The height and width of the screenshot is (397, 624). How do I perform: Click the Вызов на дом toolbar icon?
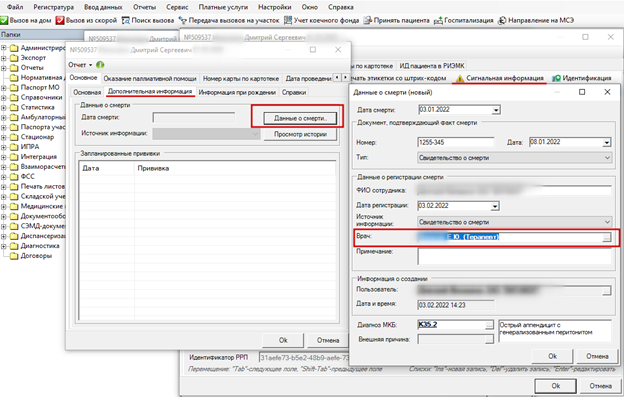pos(4,20)
